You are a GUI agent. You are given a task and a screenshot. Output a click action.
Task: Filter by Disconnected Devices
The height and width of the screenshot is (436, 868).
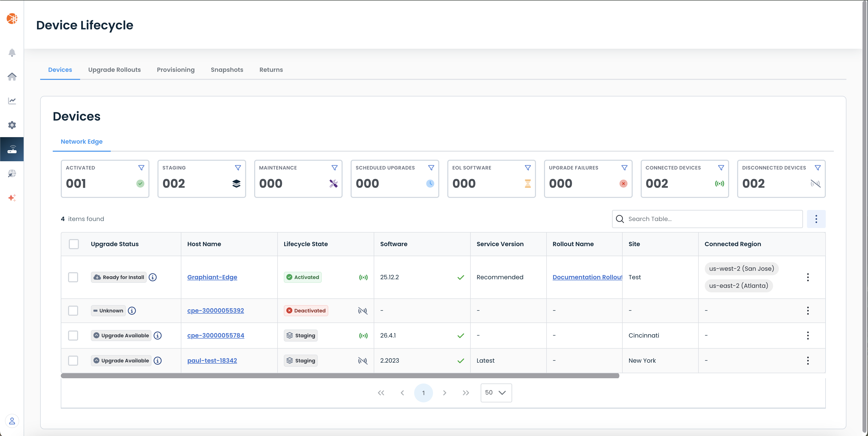818,168
